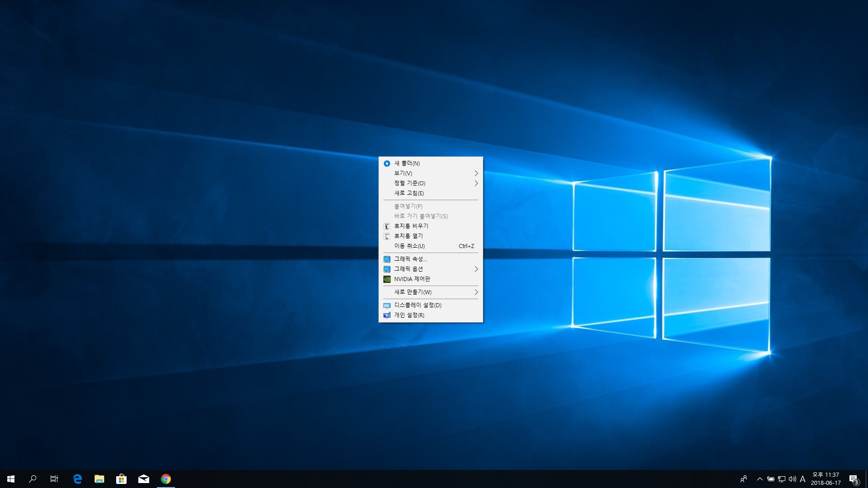The height and width of the screenshot is (488, 868).
Task: Expand the 새로 만들기(W) submenu
Action: click(430, 292)
